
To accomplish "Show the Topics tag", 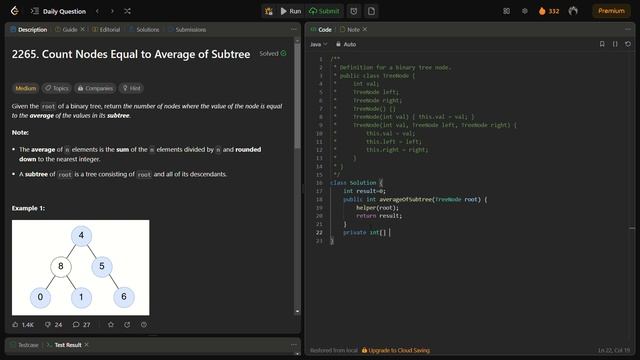I will (56, 88).
